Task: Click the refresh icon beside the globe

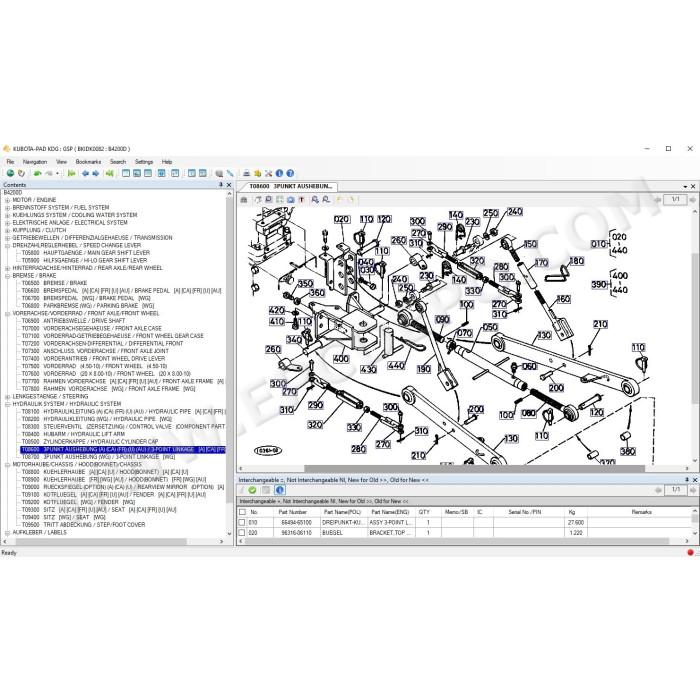Action: click(21, 173)
